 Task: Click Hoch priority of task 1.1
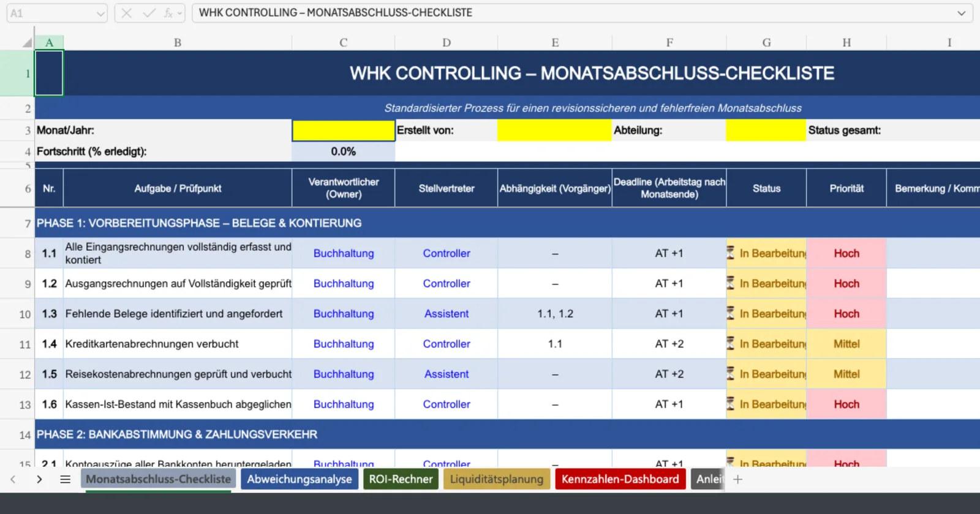(846, 253)
